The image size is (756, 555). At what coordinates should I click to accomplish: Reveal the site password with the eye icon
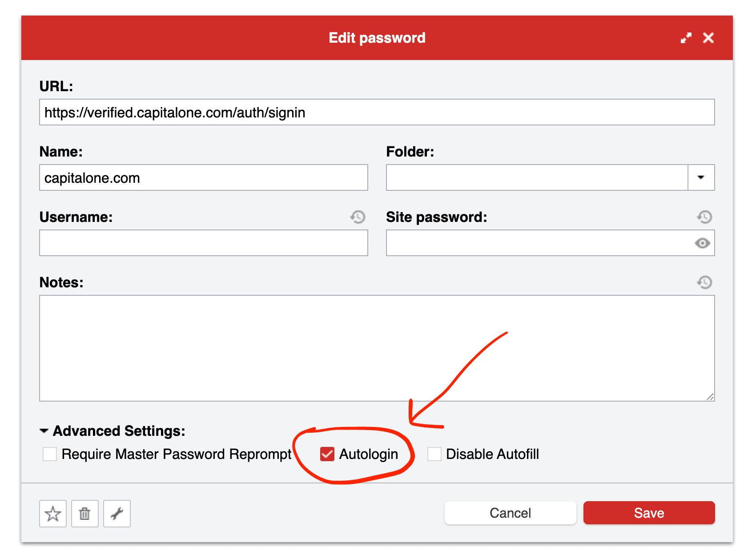click(703, 243)
